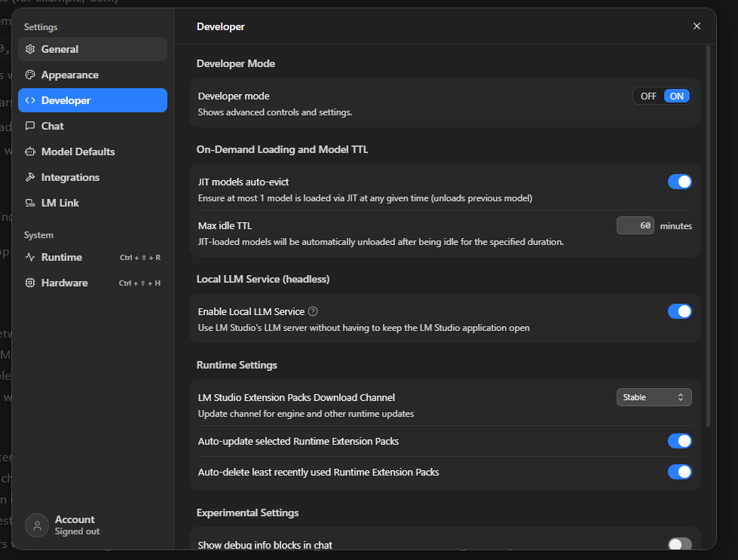
Task: Open the Stable download channel dropdown
Action: point(654,397)
